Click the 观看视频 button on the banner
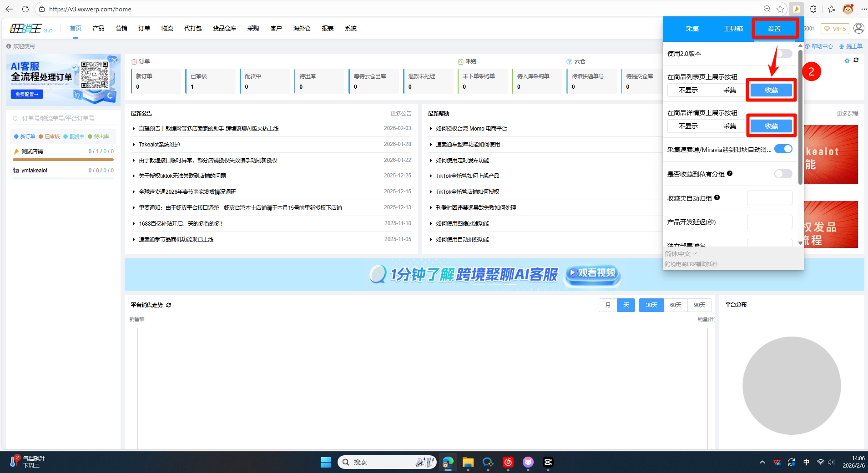 tap(592, 273)
